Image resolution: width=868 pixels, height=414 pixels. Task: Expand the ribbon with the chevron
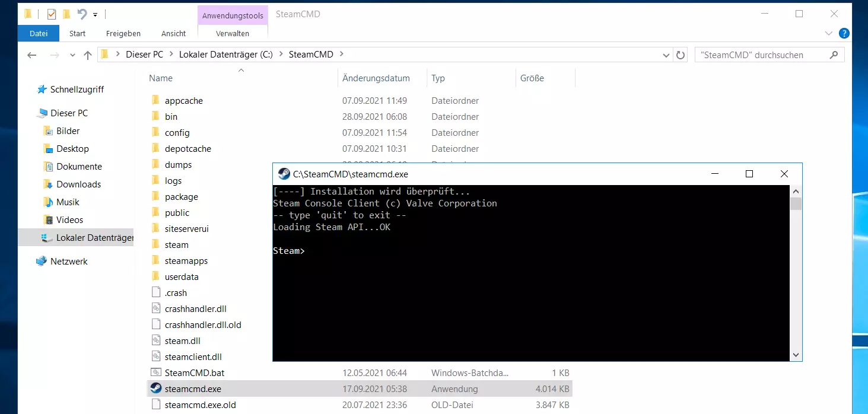tap(829, 33)
